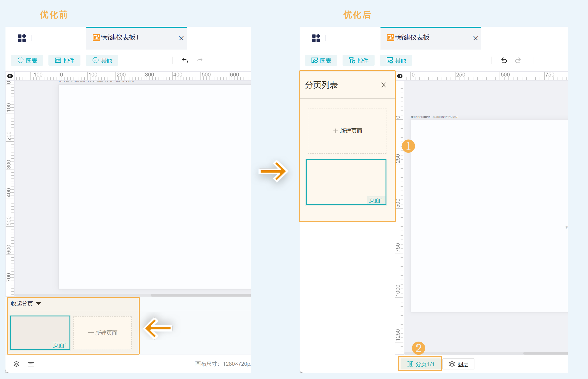Open the 控件 menu in right toolbar

pyautogui.click(x=358, y=60)
